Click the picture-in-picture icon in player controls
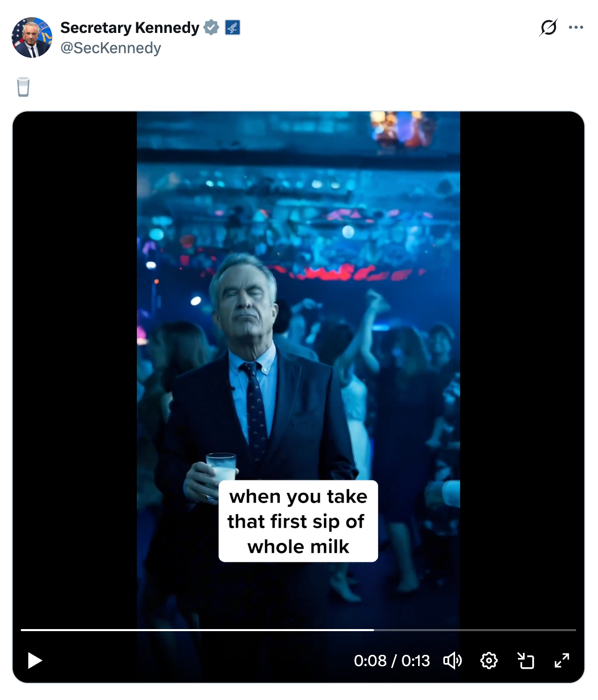598x700 pixels. [x=526, y=660]
